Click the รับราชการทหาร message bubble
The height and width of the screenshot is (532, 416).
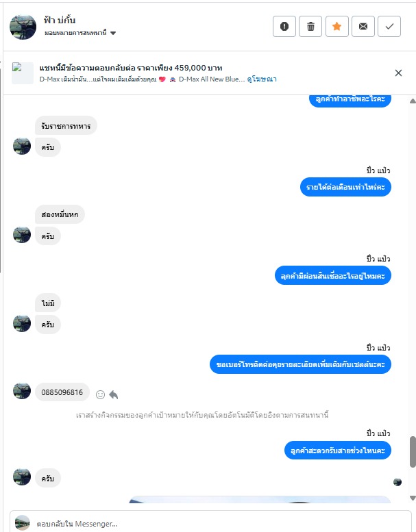coord(66,126)
